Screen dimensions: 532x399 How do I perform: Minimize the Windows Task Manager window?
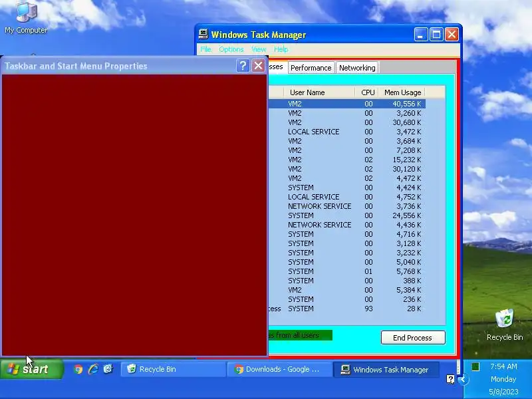[x=421, y=35]
